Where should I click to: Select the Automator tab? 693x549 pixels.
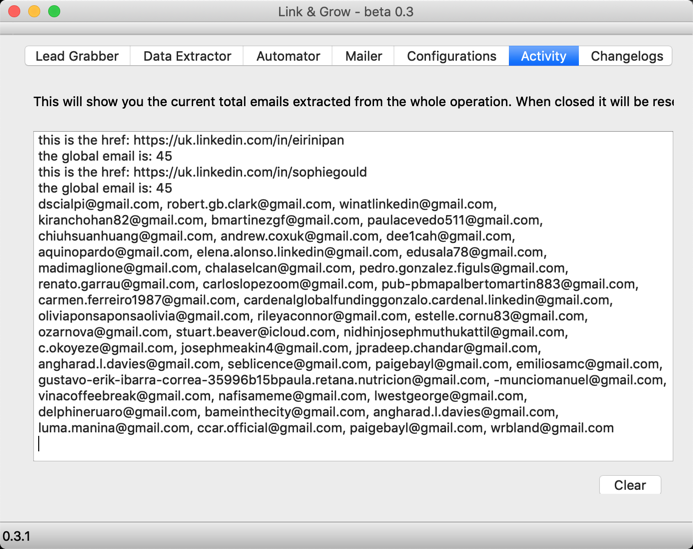tap(288, 56)
